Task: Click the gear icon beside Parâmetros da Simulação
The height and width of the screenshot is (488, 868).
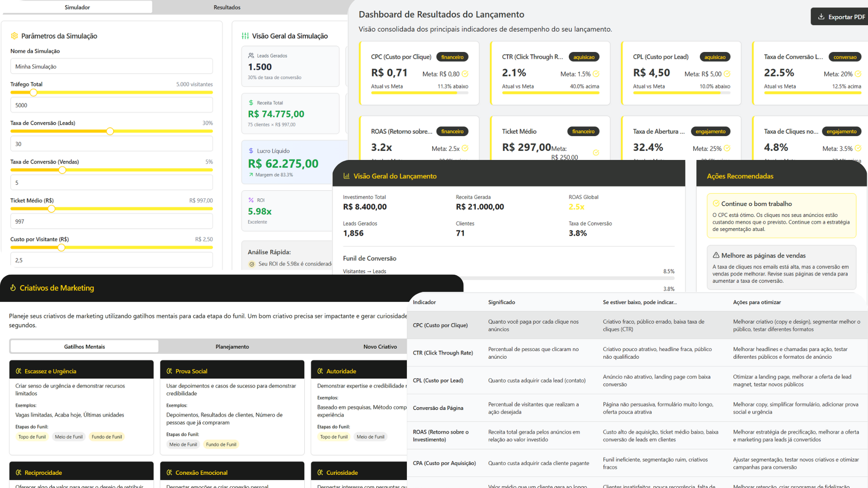Action: (x=14, y=36)
